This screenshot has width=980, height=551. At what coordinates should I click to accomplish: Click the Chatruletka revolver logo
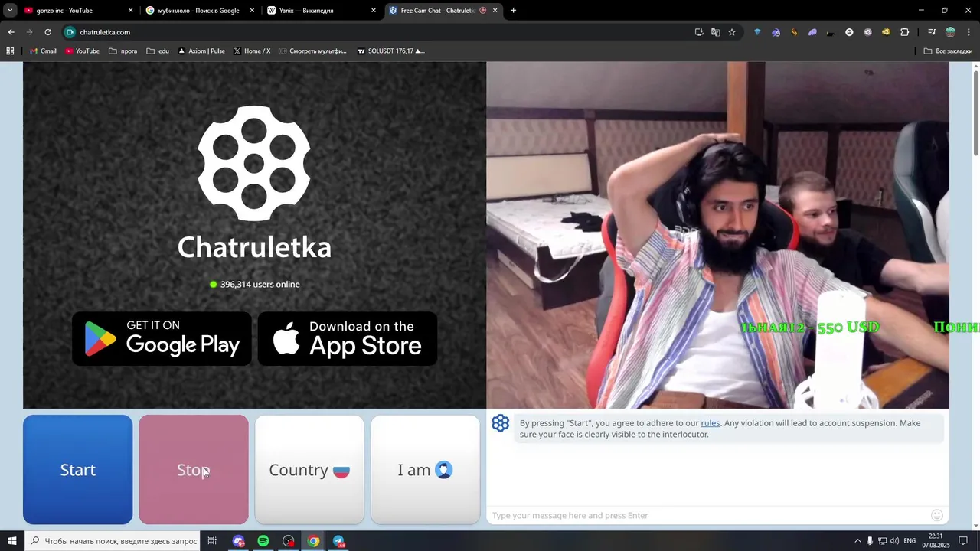[x=254, y=164]
